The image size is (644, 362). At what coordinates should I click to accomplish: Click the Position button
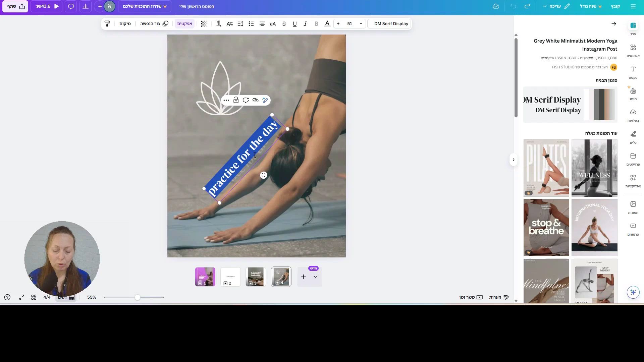125,24
